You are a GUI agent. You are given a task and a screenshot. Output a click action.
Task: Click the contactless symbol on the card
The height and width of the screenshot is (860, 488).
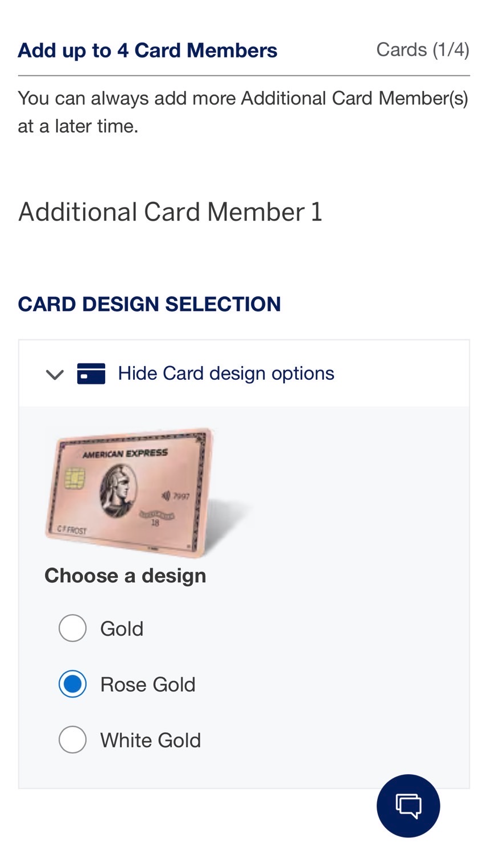pyautogui.click(x=166, y=496)
